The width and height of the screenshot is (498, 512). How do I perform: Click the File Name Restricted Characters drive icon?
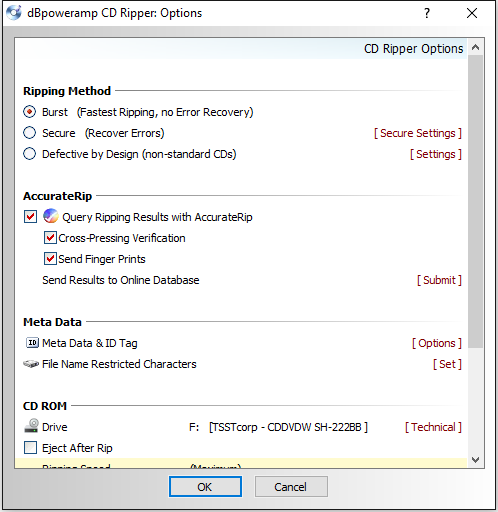[31, 364]
